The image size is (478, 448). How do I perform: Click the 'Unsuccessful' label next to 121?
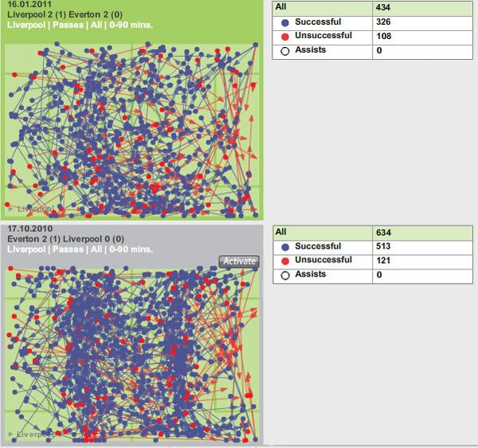(323, 260)
